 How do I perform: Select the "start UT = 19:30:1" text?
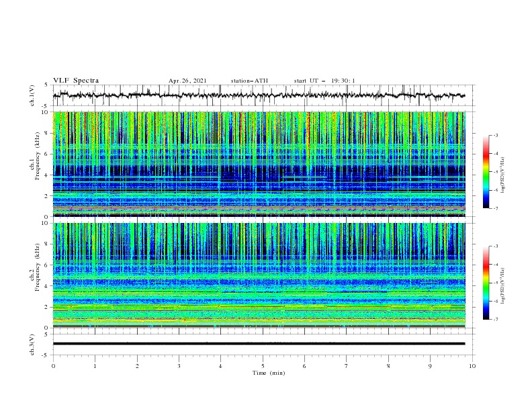tap(324, 81)
